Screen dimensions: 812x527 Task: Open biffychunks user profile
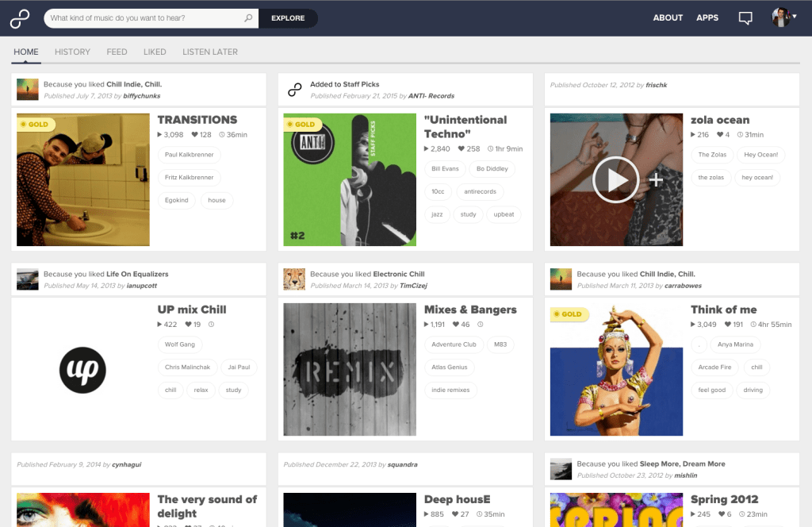click(141, 96)
